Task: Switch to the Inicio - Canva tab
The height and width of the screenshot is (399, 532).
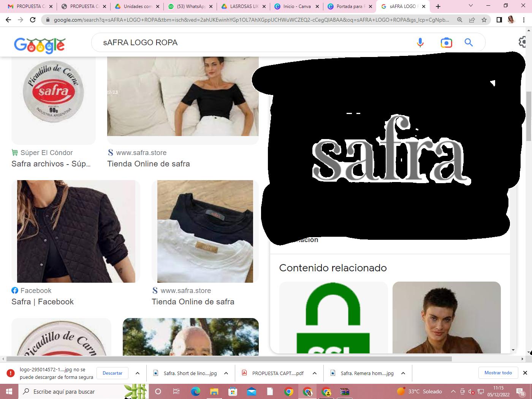Action: pyautogui.click(x=296, y=6)
